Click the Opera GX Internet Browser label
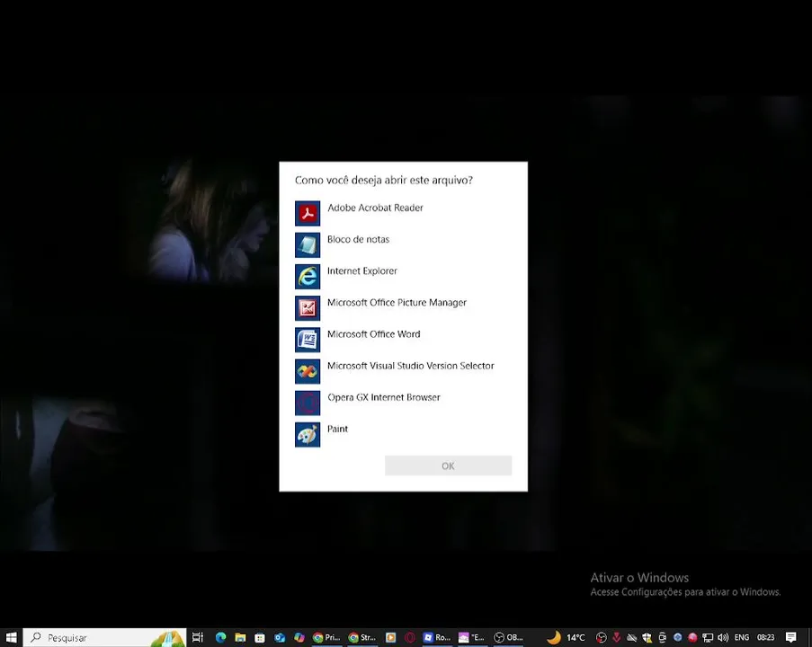Image resolution: width=812 pixels, height=647 pixels. (384, 397)
